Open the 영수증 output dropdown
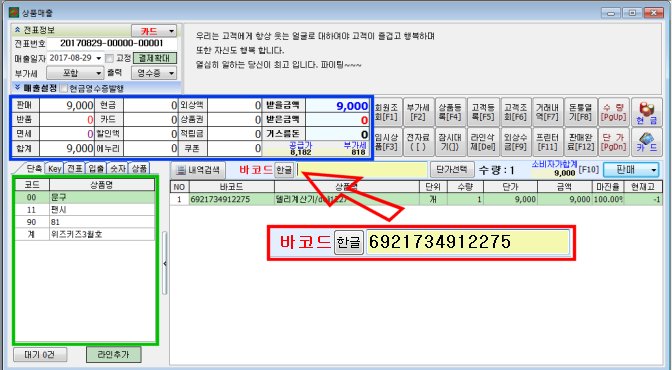Screen dimensions: 672x370 [x=154, y=73]
